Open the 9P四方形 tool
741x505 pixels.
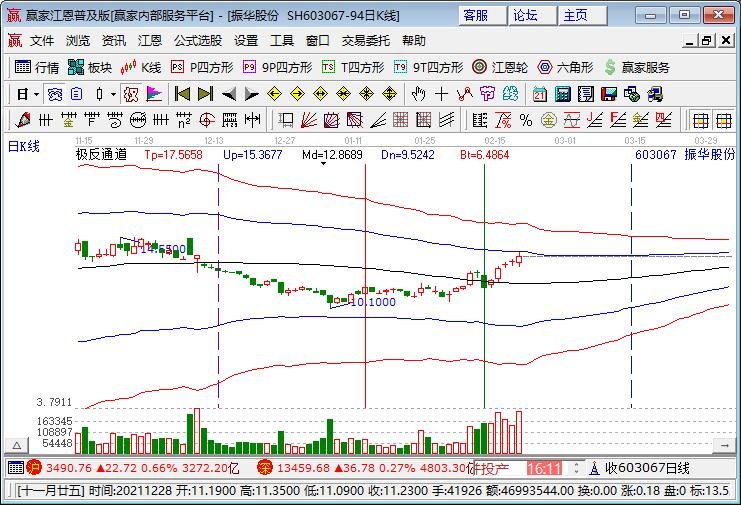click(x=278, y=68)
